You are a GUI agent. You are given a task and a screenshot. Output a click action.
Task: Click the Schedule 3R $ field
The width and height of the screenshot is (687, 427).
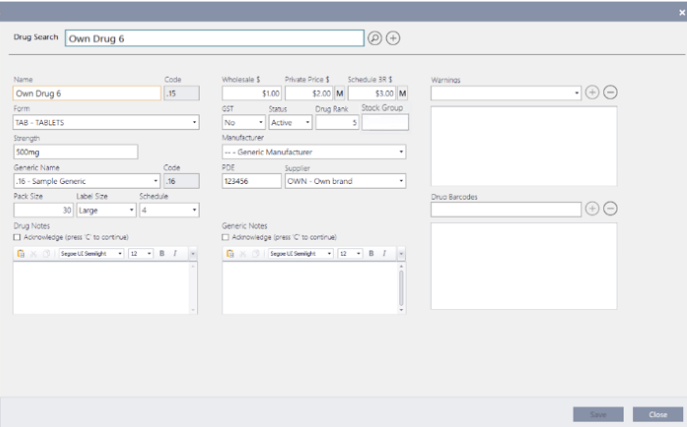(x=372, y=93)
